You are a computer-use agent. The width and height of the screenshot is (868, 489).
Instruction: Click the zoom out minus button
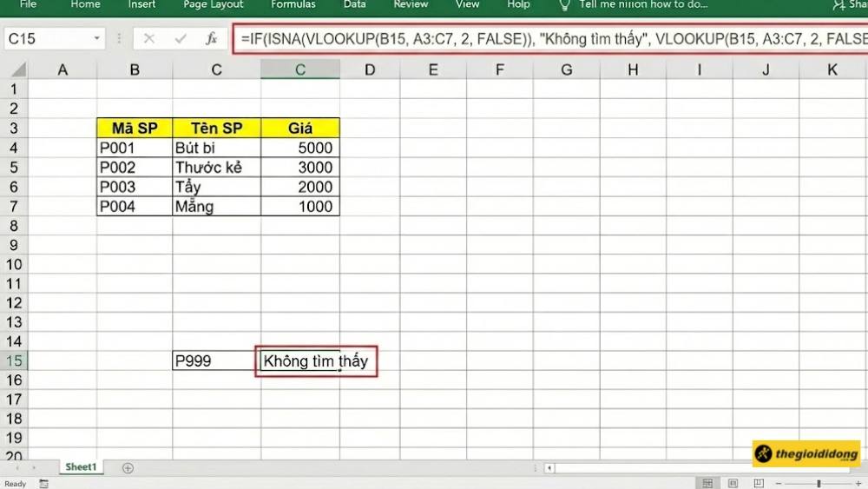coord(780,484)
